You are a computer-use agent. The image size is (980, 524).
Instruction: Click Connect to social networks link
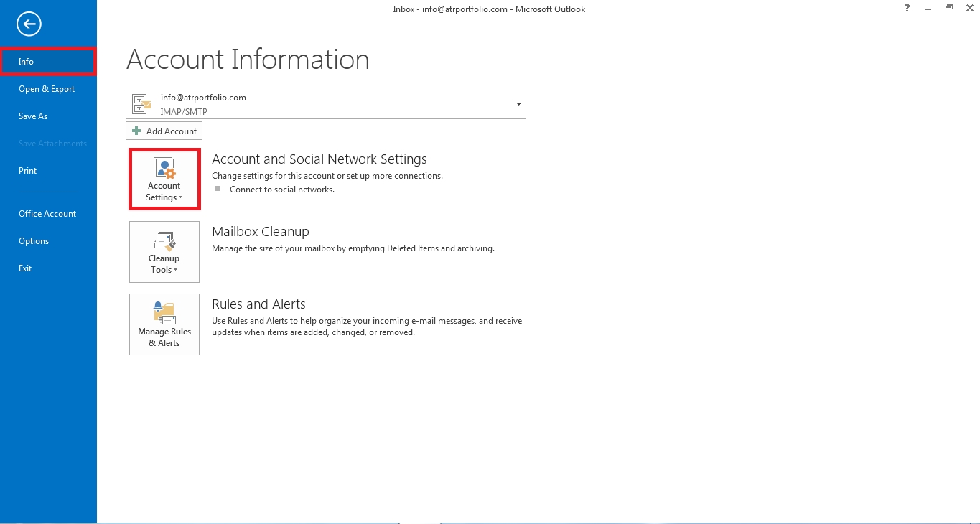click(x=281, y=190)
